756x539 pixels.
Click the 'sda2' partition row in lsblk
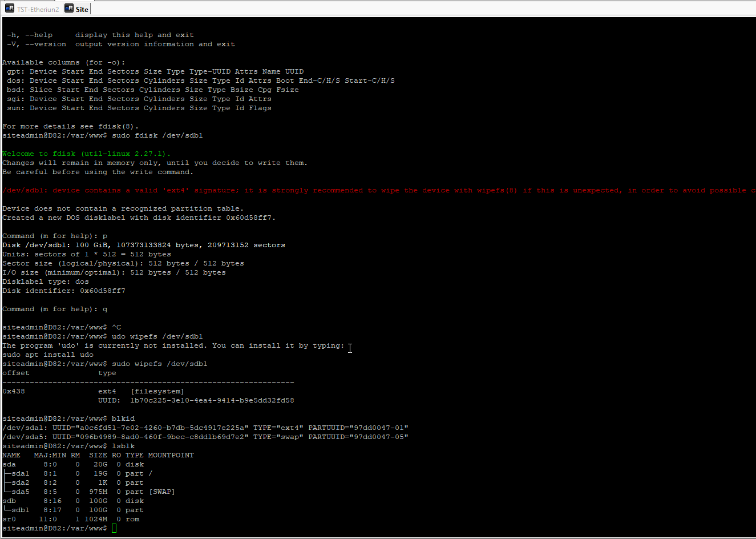[73, 482]
